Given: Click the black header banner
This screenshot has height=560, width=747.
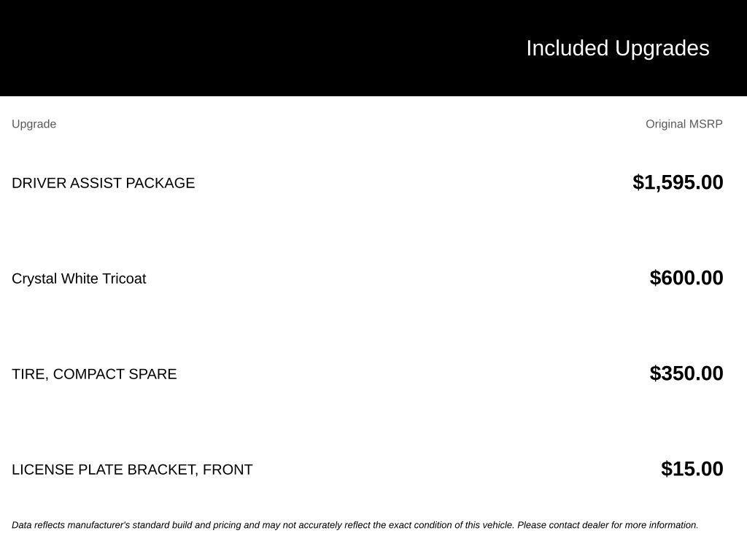Looking at the screenshot, I should (x=373, y=48).
